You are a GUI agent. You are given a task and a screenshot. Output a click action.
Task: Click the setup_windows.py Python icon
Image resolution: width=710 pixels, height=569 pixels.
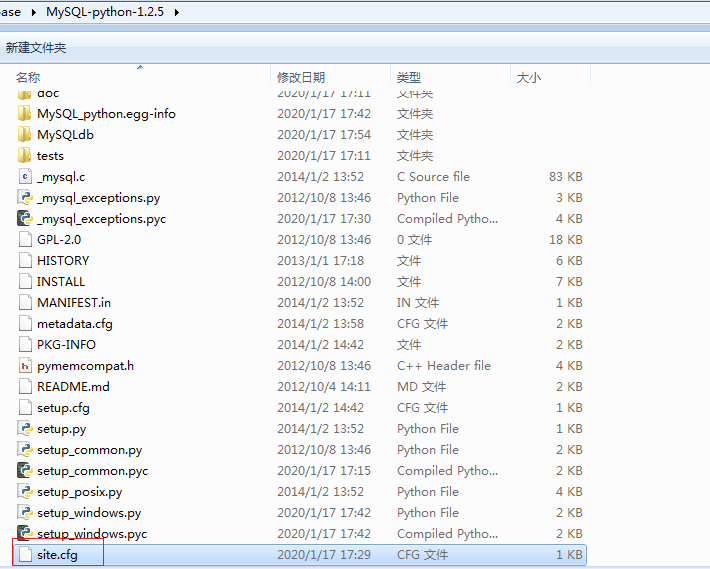(25, 512)
